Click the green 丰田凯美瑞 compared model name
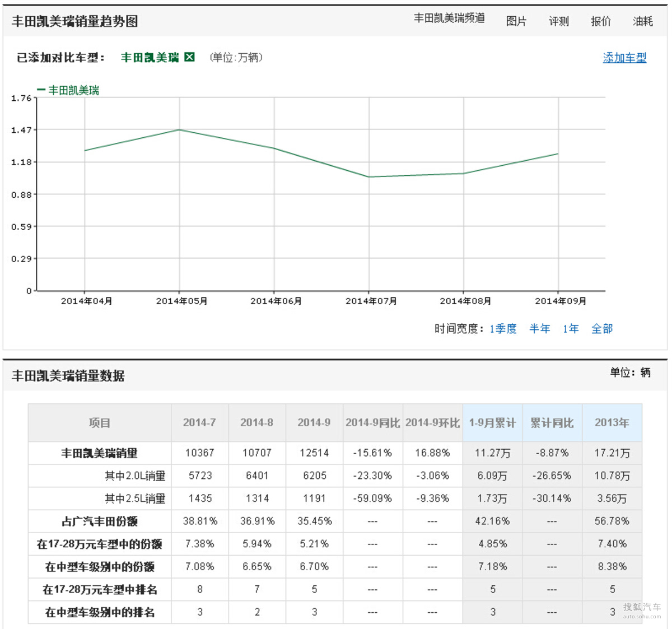Screen dimensions: 672x629 tap(150, 57)
